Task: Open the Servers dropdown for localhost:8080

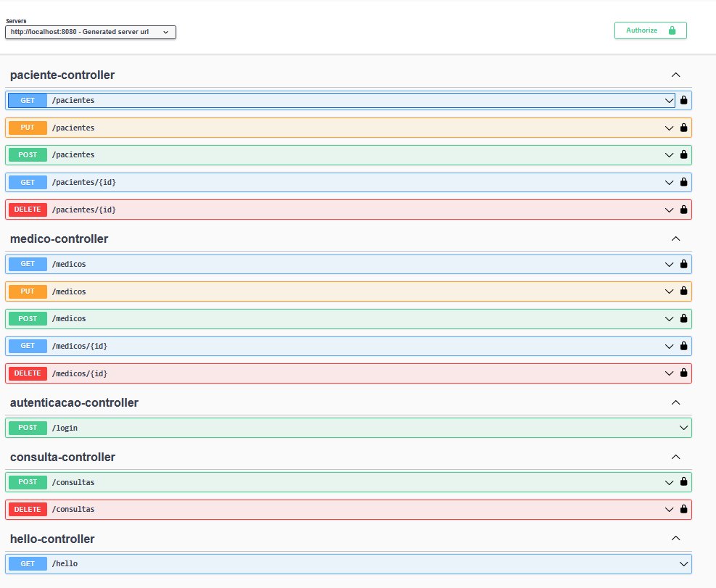Action: click(91, 32)
